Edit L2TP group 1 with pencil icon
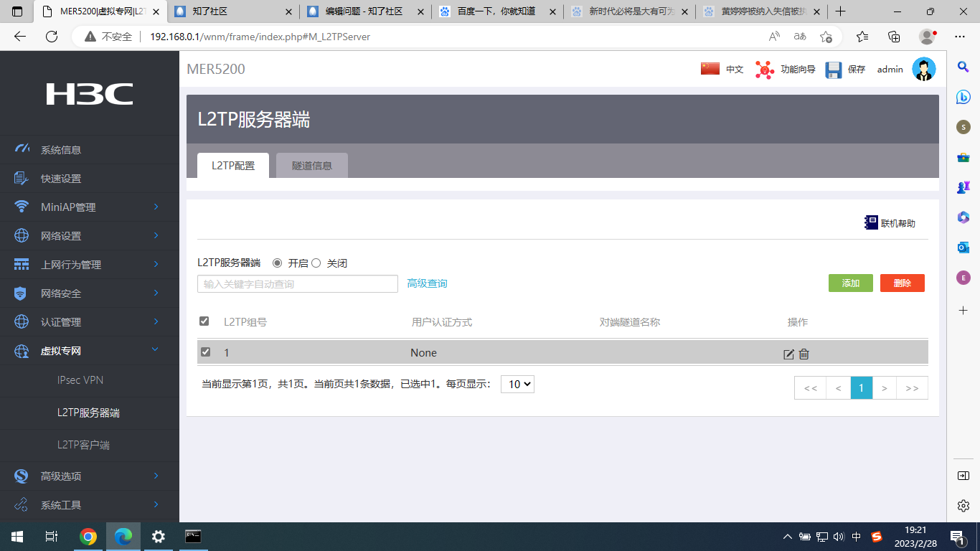The image size is (980, 551). tap(788, 354)
